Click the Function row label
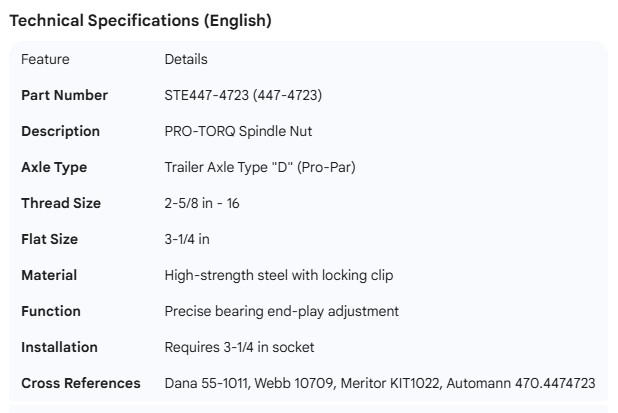 (51, 311)
